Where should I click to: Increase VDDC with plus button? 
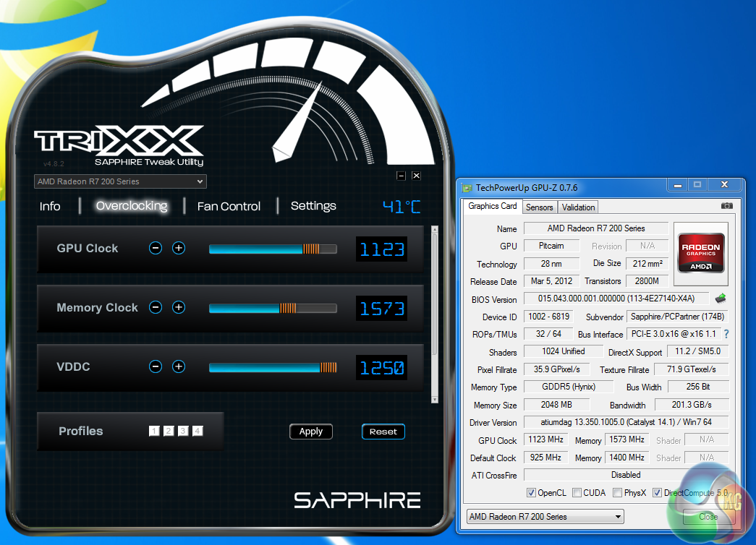(x=179, y=366)
